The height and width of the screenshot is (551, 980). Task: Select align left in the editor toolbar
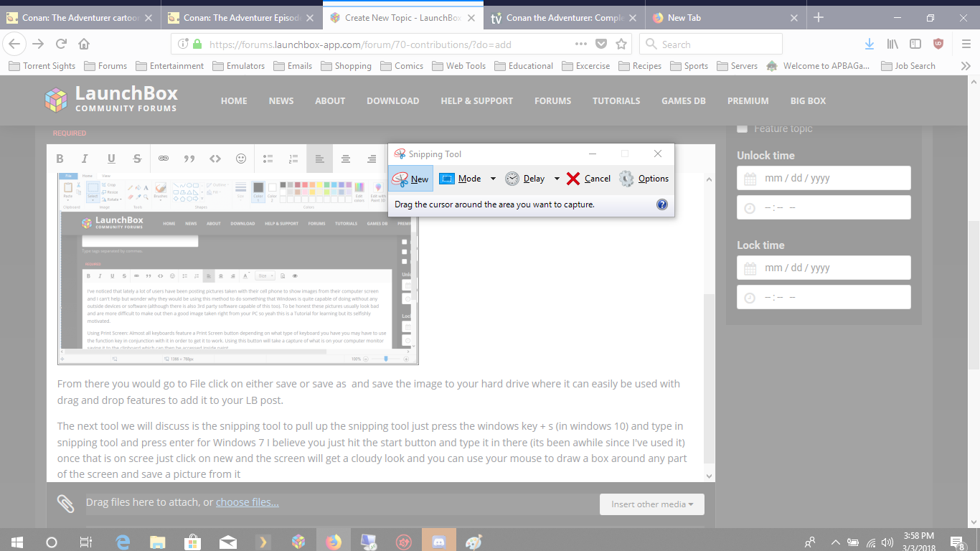pyautogui.click(x=320, y=159)
